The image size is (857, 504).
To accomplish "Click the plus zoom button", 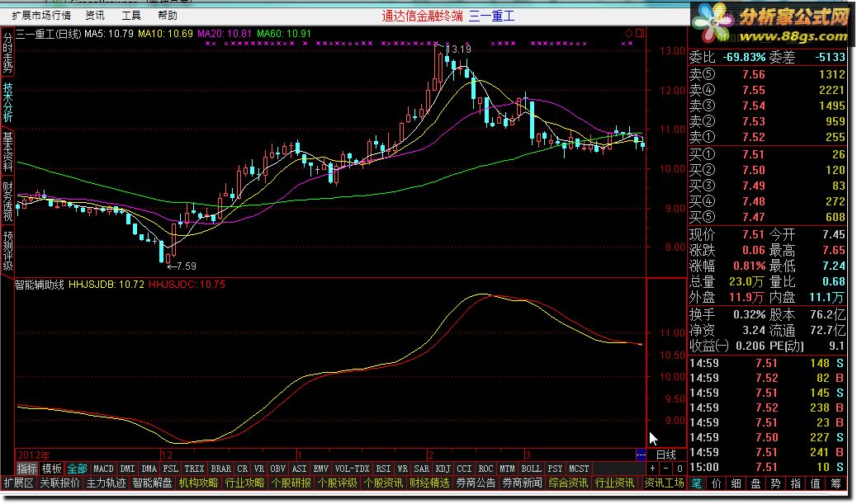I will [x=652, y=469].
